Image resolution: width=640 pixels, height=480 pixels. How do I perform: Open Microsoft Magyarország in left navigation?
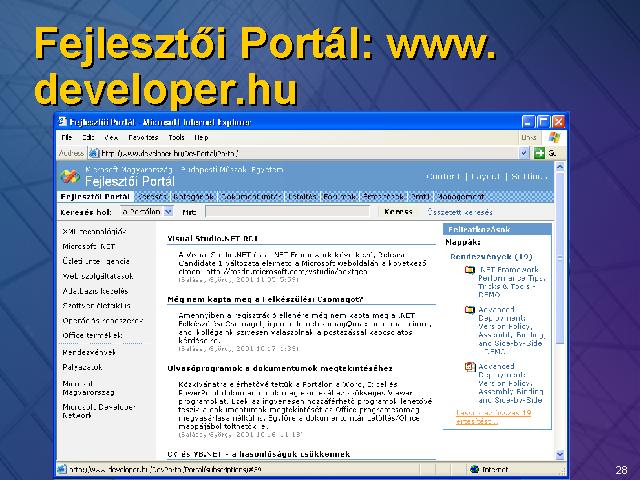click(x=88, y=388)
